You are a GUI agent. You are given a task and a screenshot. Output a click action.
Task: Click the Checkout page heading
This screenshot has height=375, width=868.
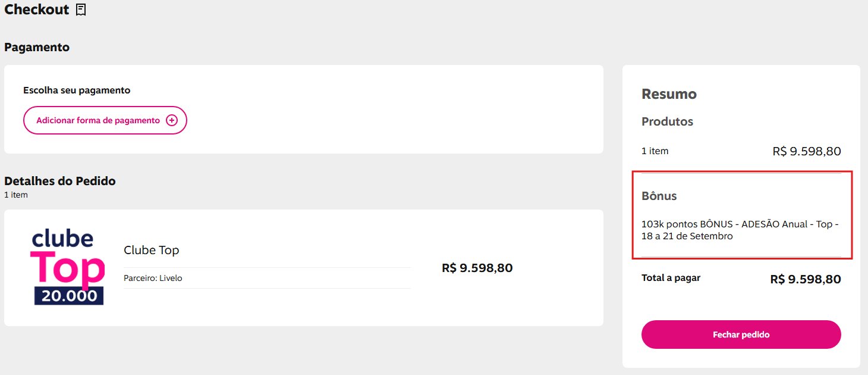tap(37, 10)
